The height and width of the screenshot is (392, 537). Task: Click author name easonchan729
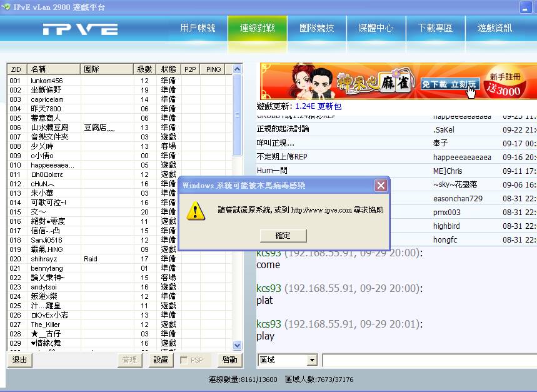(458, 199)
